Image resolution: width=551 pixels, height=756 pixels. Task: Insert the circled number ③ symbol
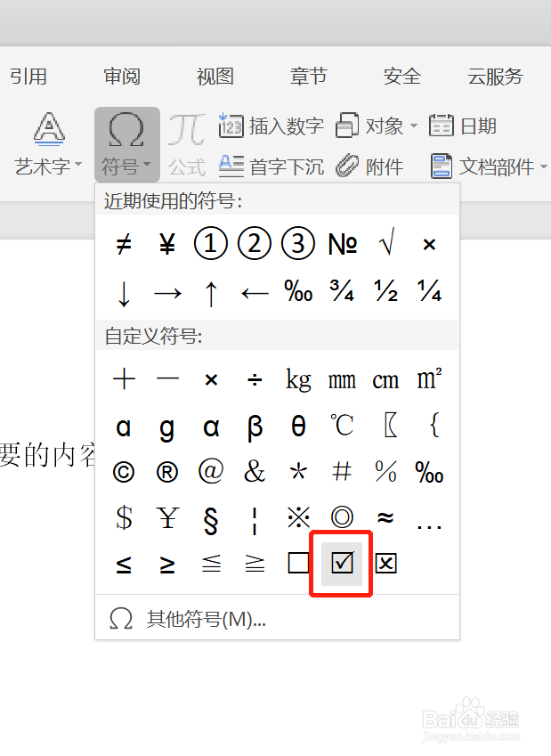[x=298, y=243]
